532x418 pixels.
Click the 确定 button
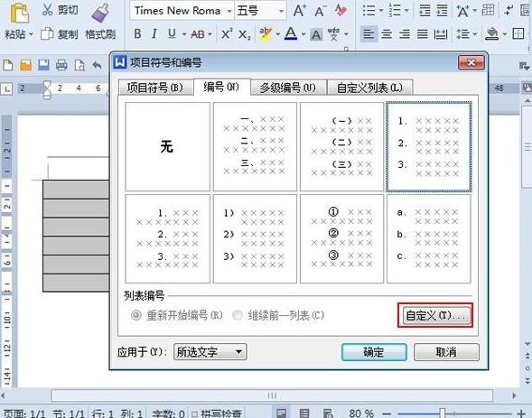[x=374, y=352]
